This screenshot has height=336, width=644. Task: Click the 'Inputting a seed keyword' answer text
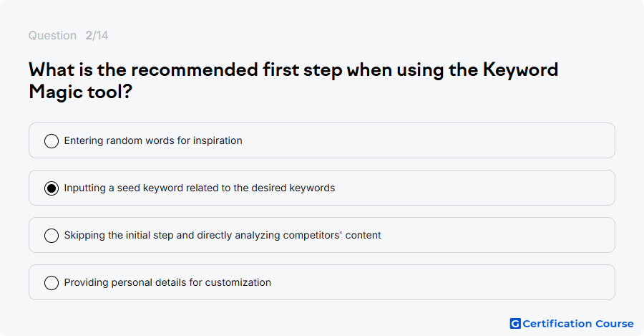point(200,188)
